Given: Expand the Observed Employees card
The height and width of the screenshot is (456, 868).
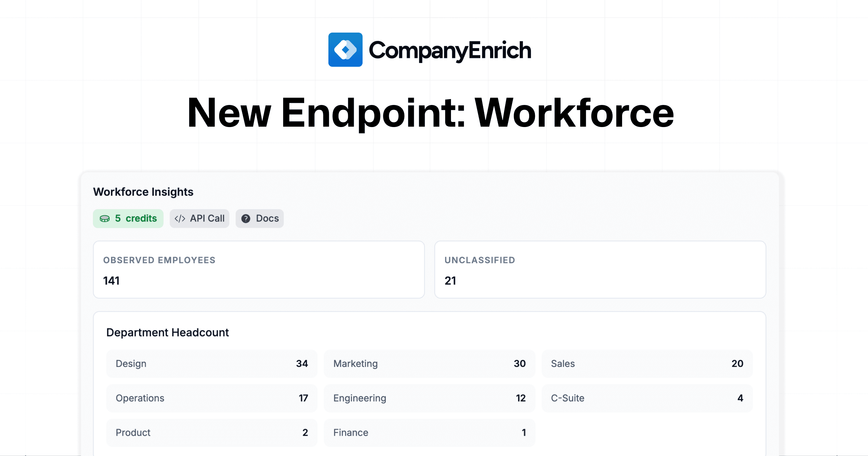Looking at the screenshot, I should point(258,270).
